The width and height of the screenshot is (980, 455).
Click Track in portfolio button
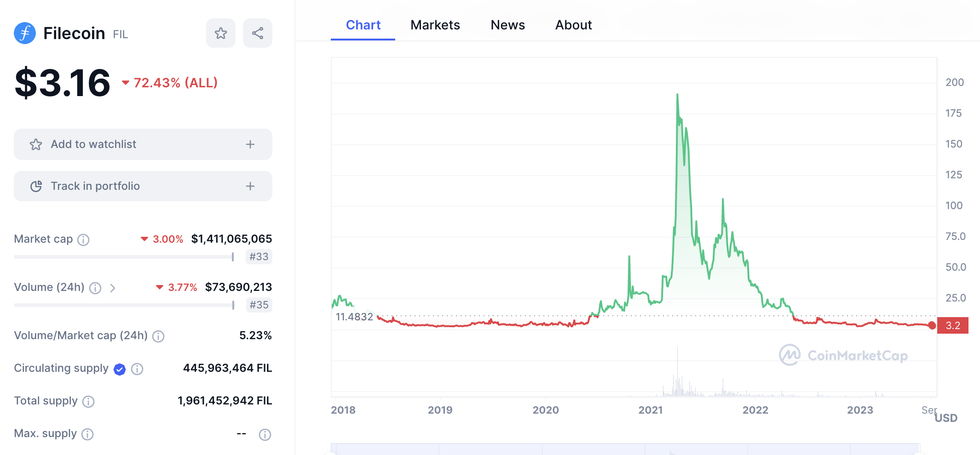143,186
